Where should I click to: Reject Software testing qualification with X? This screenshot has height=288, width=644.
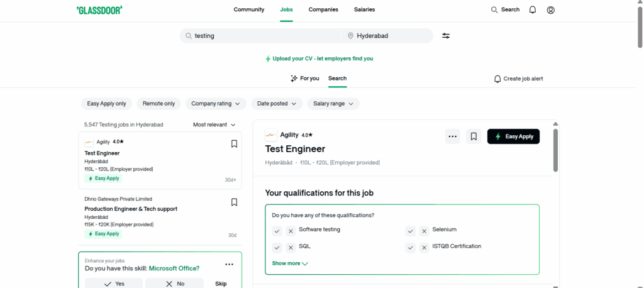pyautogui.click(x=291, y=231)
